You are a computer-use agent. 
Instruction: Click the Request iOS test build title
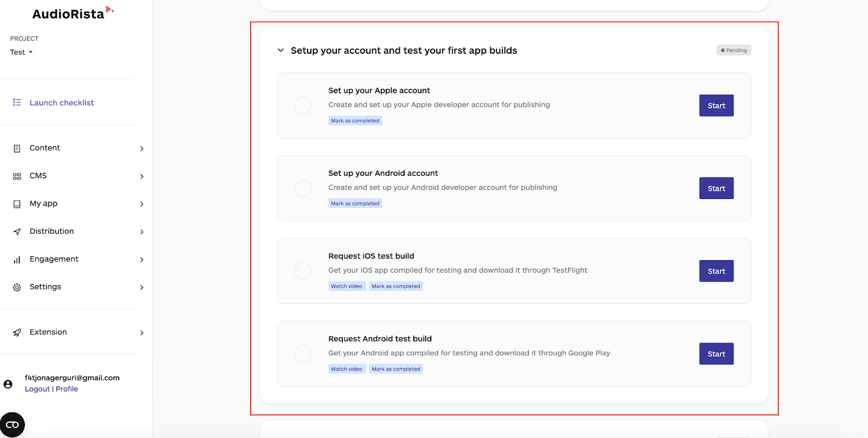click(x=371, y=256)
